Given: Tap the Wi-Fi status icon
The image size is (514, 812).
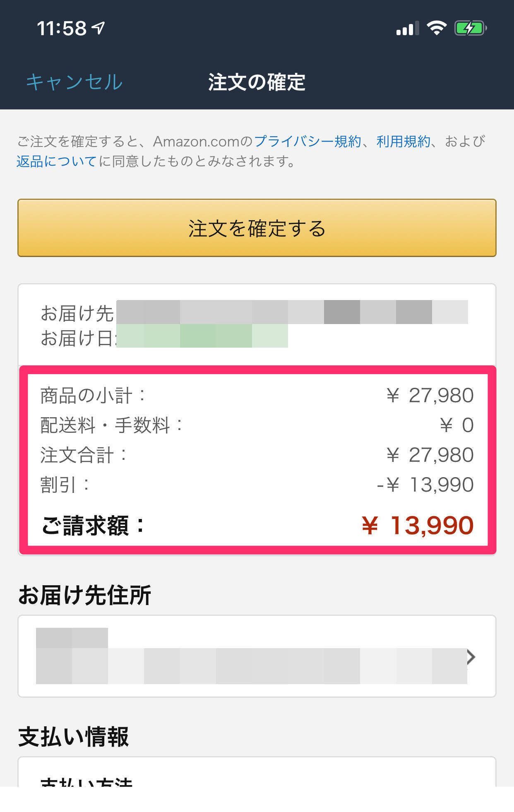Looking at the screenshot, I should click(x=436, y=28).
